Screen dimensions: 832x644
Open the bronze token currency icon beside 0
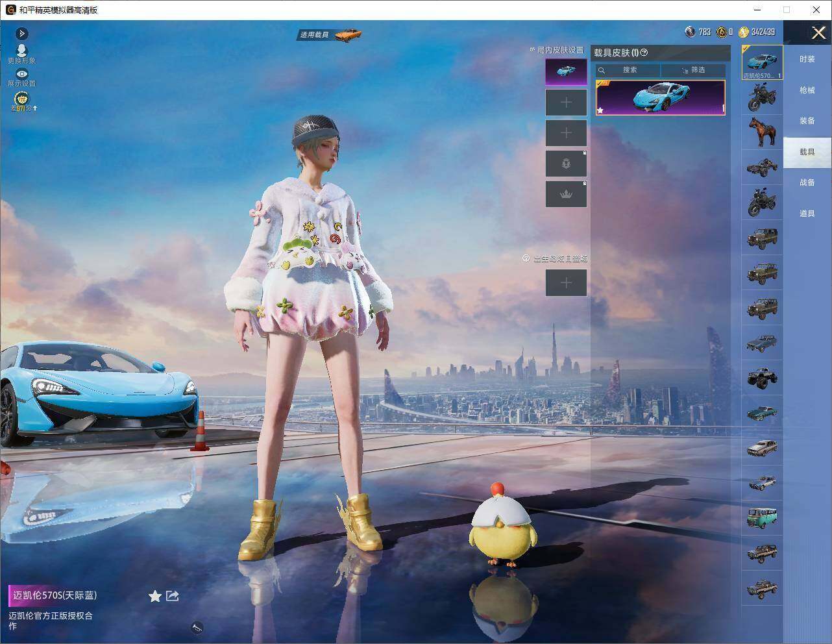[x=721, y=31]
